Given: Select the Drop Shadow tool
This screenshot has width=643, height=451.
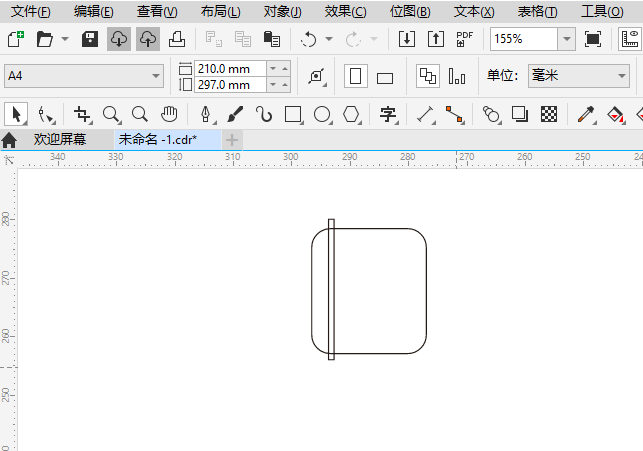Looking at the screenshot, I should (x=520, y=114).
